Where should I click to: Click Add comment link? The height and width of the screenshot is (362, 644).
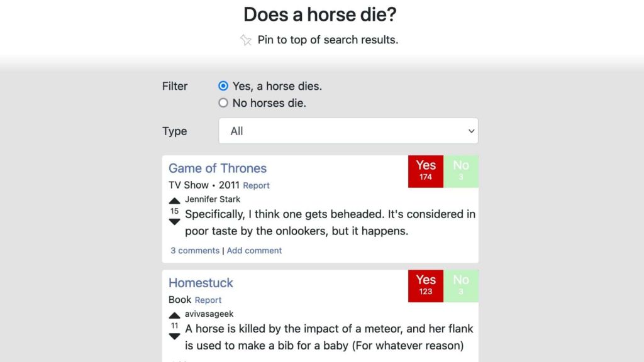pyautogui.click(x=254, y=250)
